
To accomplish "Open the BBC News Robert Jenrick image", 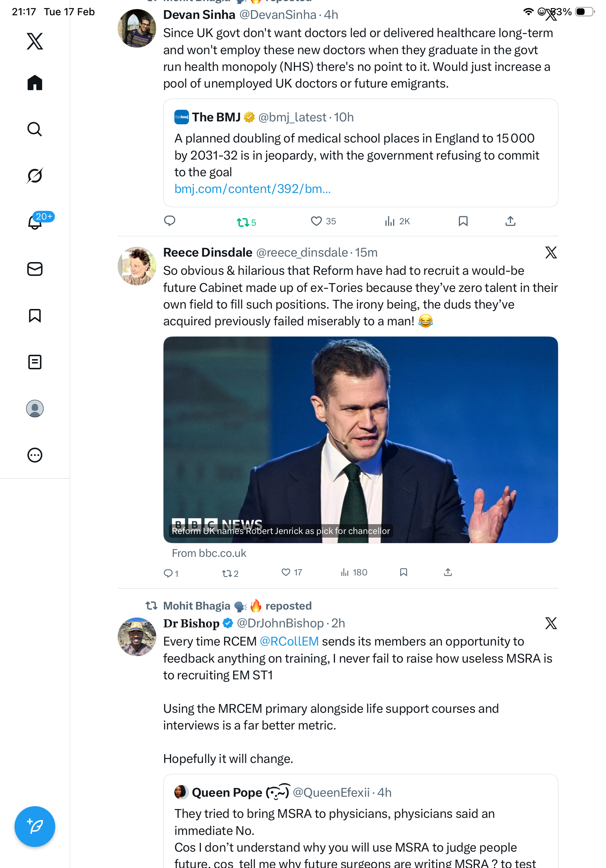I will pyautogui.click(x=360, y=439).
